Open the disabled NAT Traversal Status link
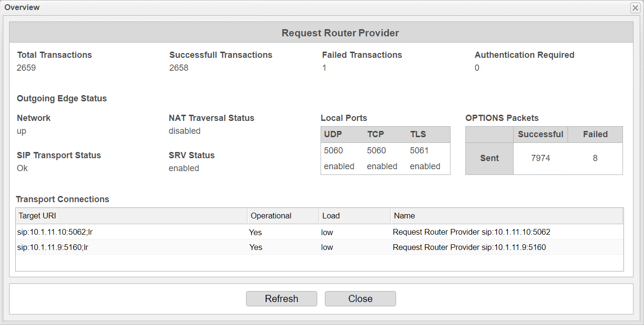Viewport: 644px width, 325px height. coord(184,130)
